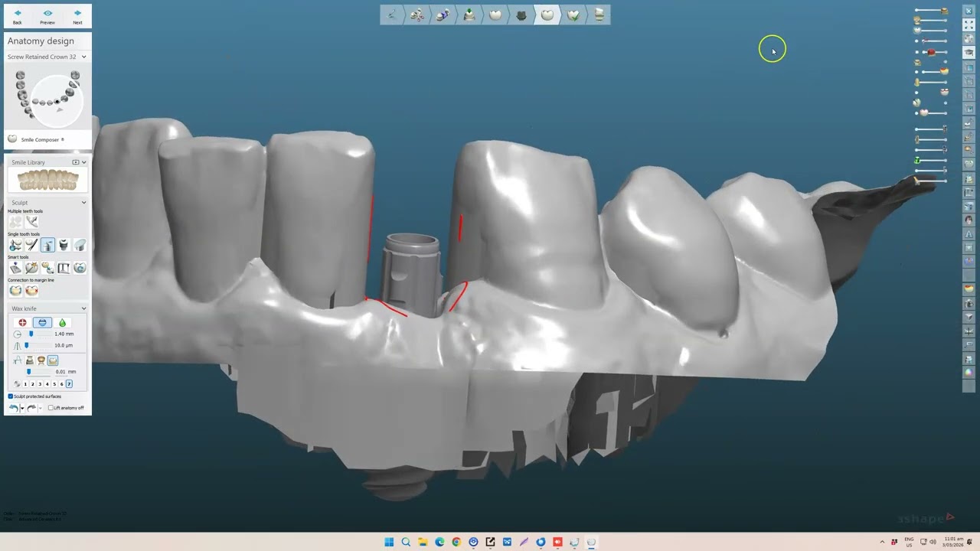Open the last workflow step in top toolbar
The width and height of the screenshot is (980, 551).
coord(599,15)
